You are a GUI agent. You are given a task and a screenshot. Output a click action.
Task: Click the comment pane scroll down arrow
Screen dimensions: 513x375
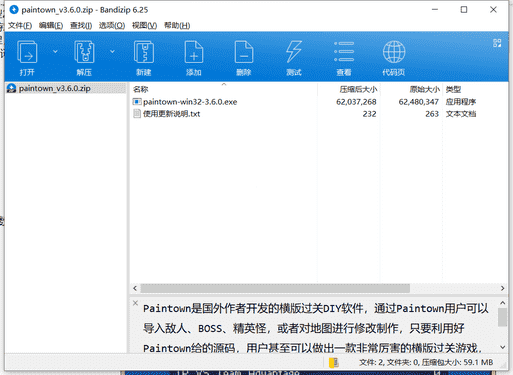coord(502,347)
